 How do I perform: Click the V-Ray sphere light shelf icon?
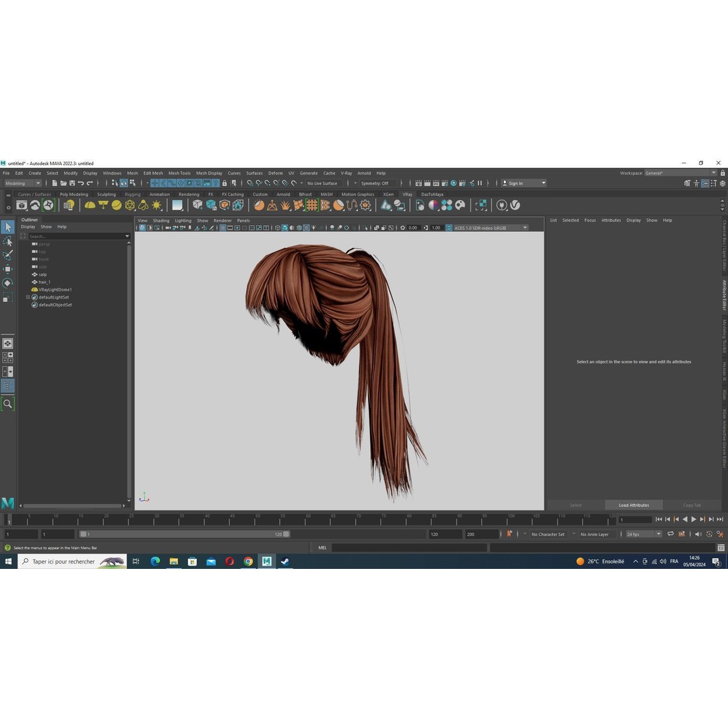click(x=117, y=205)
